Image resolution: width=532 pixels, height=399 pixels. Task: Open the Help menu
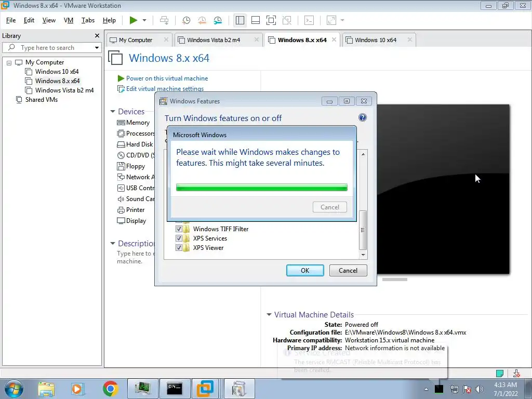pyautogui.click(x=109, y=20)
